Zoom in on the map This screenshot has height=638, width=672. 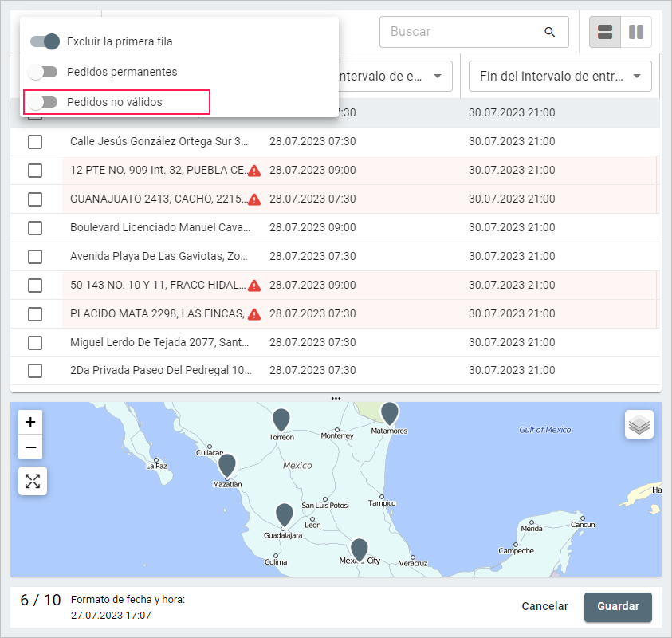[30, 422]
